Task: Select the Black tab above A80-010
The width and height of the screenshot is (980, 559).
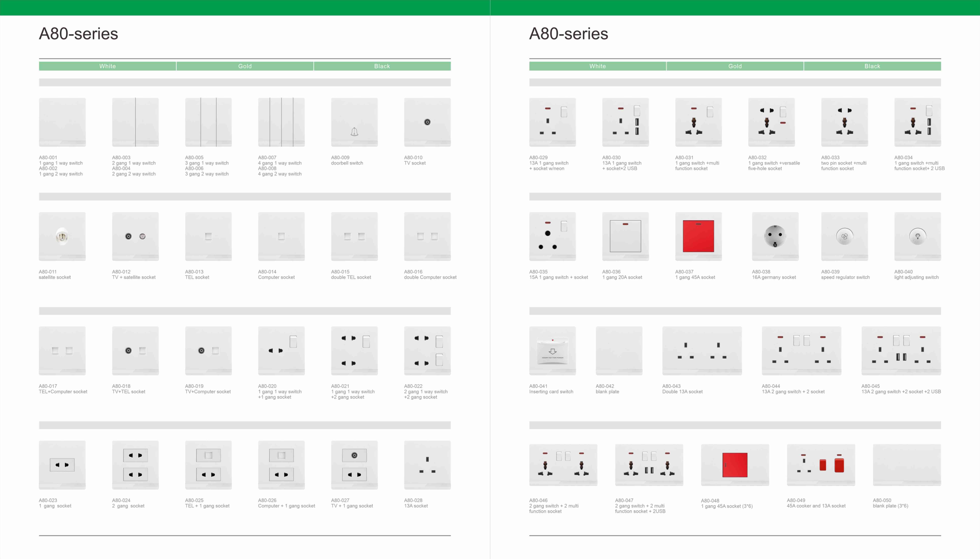Action: 382,66
